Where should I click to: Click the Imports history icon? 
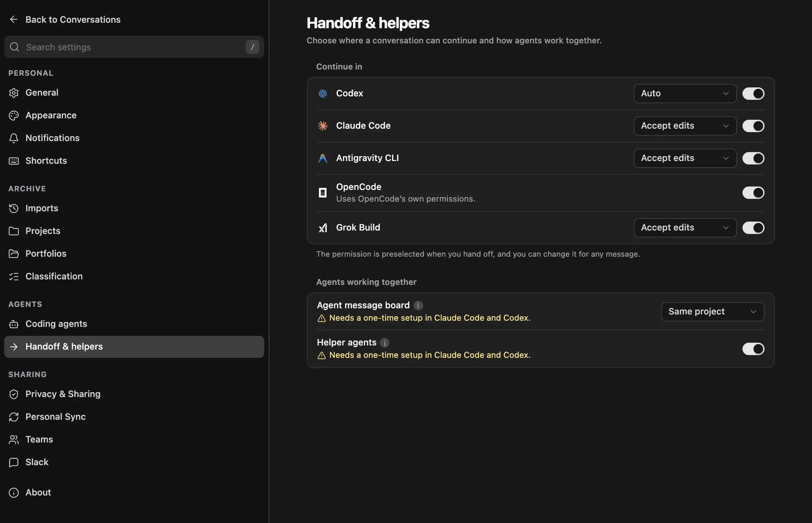pyautogui.click(x=13, y=208)
